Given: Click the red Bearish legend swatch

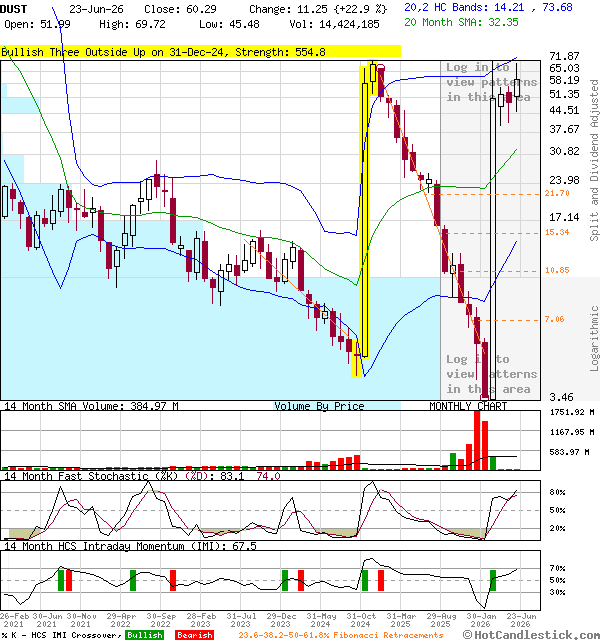Looking at the screenshot, I should coord(194,635).
